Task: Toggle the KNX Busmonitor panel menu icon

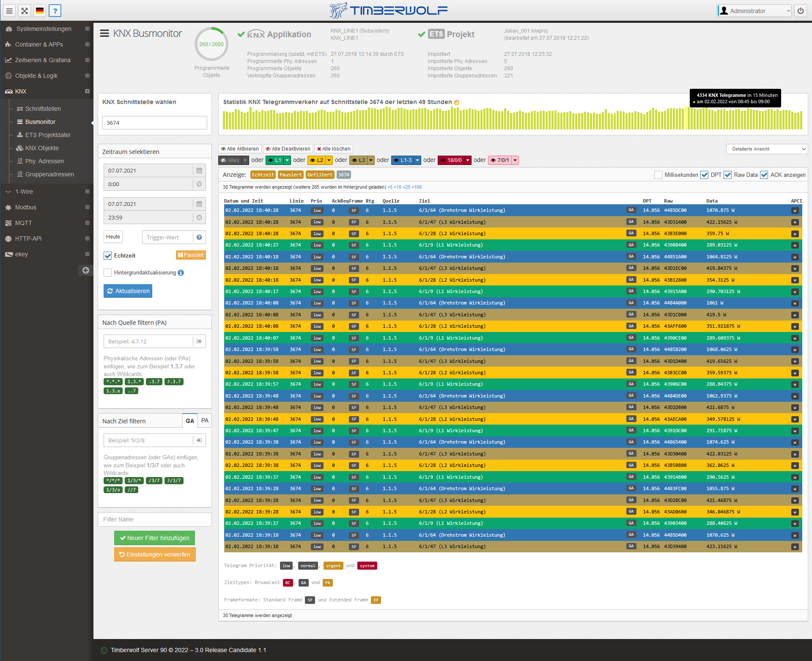Action: click(x=104, y=33)
